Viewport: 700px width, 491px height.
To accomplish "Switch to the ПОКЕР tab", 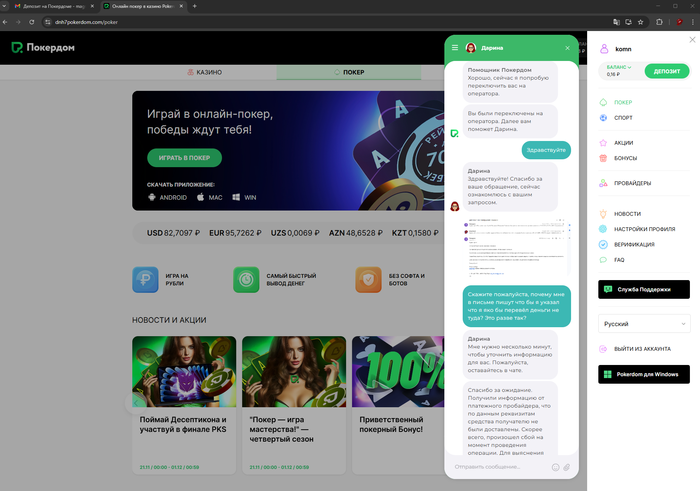I will [x=349, y=72].
